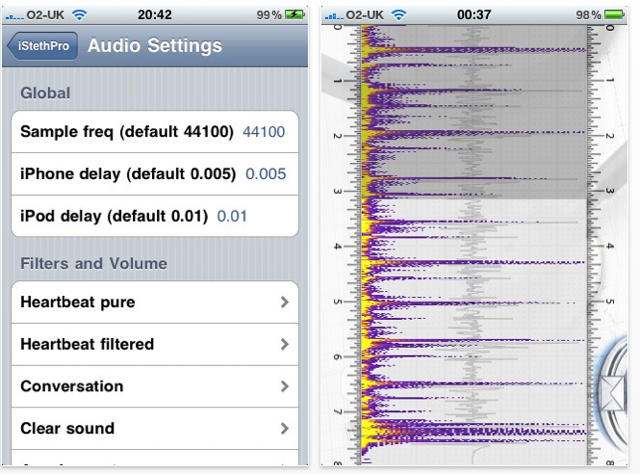The image size is (640, 474).
Task: Tap the chevron beside Heartbeat pure
Action: coord(284,302)
